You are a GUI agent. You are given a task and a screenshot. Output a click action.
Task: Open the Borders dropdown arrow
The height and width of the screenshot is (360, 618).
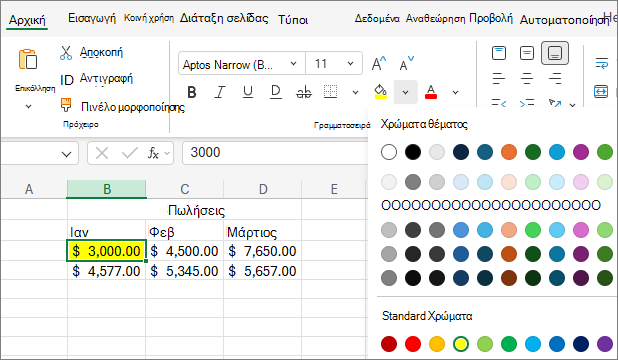pos(355,93)
